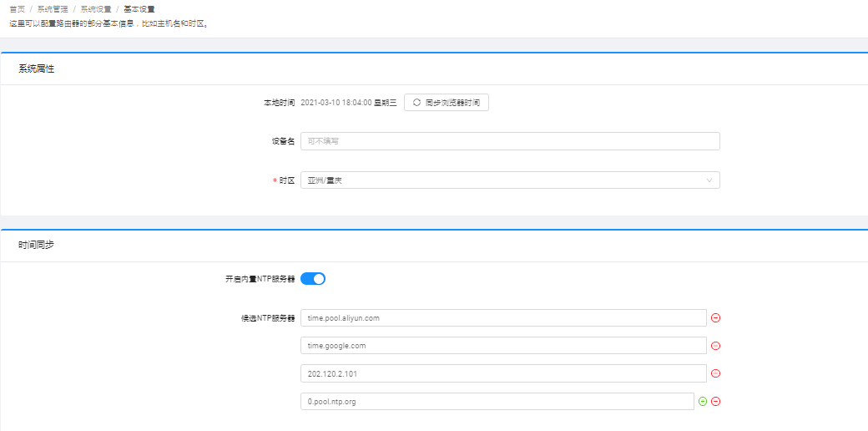Focus the 设备名 input field
868x431 pixels.
509,141
